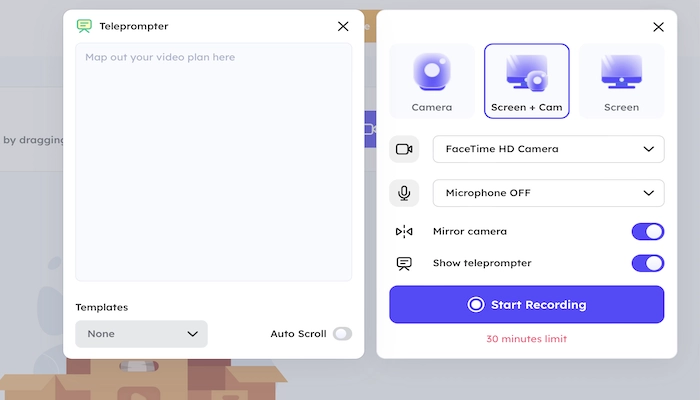The width and height of the screenshot is (700, 400).
Task: Toggle Mirror camera switch
Action: point(647,232)
